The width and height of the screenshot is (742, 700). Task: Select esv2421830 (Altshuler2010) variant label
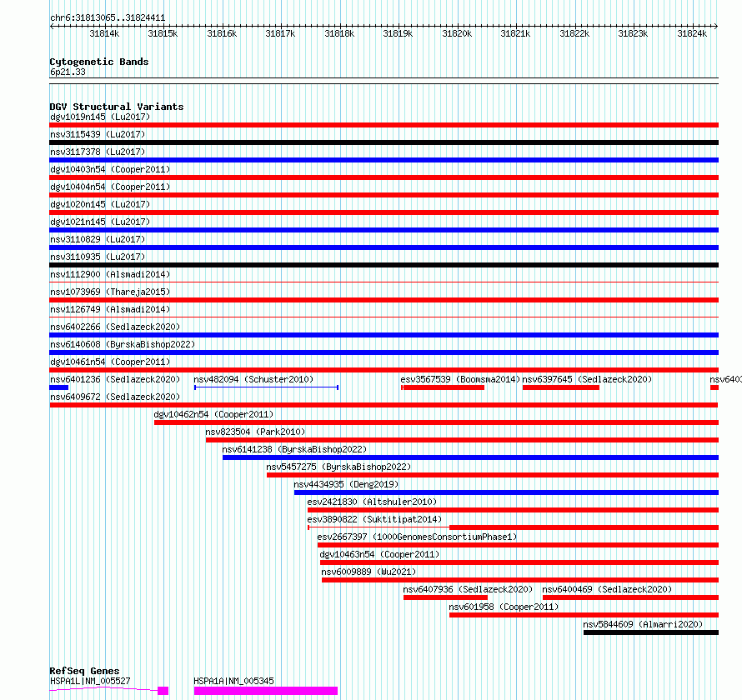(x=372, y=502)
